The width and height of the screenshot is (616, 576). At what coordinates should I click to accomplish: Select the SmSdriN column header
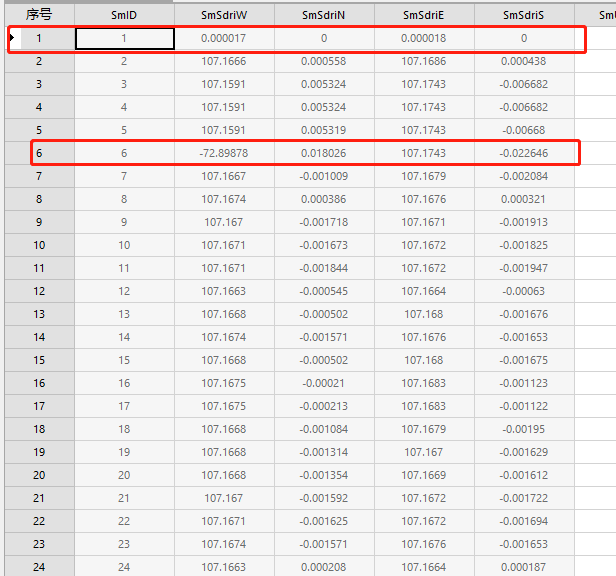[324, 15]
